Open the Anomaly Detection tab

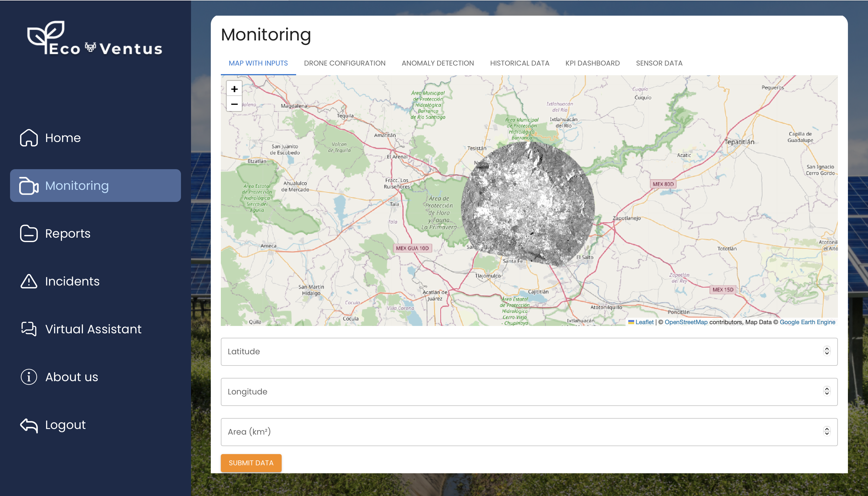pyautogui.click(x=438, y=63)
